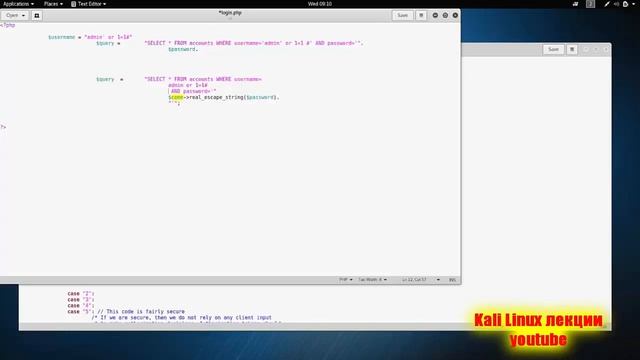Screen dimensions: 640x360
Task: Create a new document with the toolbar icon
Action: pos(37,16)
